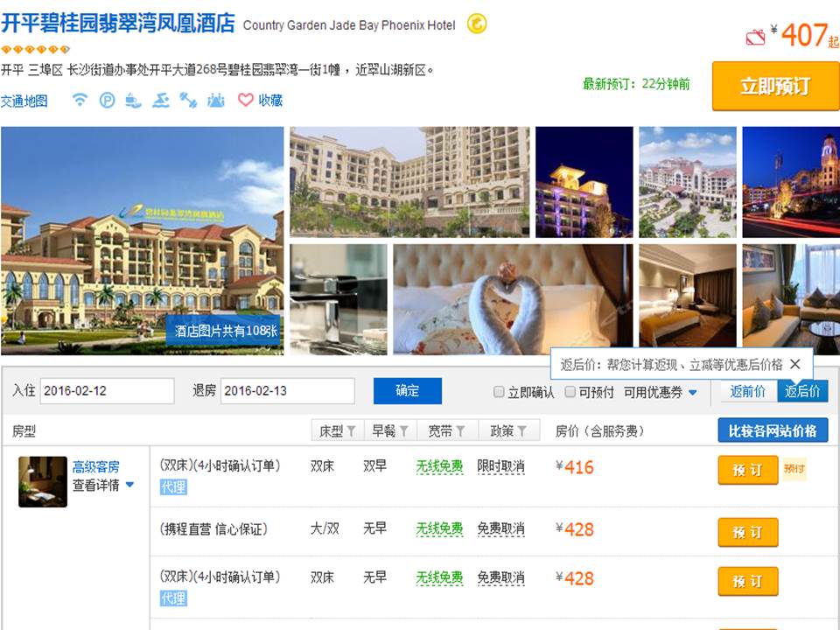Viewport: 840px width, 630px height.
Task: Close the 返后价 tooltip popup
Action: (x=794, y=364)
